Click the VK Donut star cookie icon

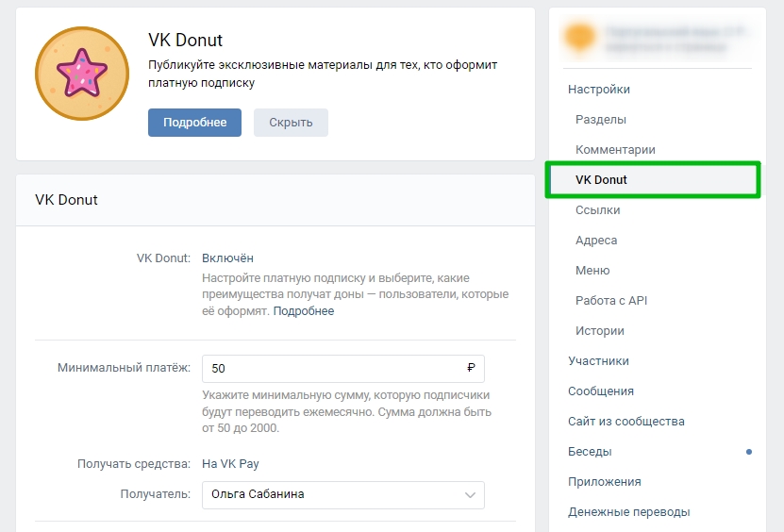tap(82, 74)
